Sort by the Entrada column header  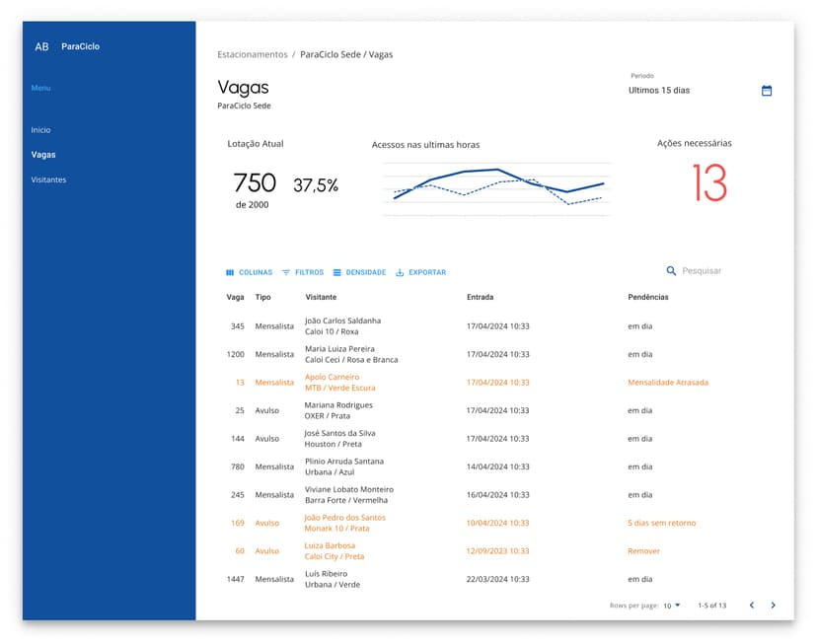click(480, 297)
